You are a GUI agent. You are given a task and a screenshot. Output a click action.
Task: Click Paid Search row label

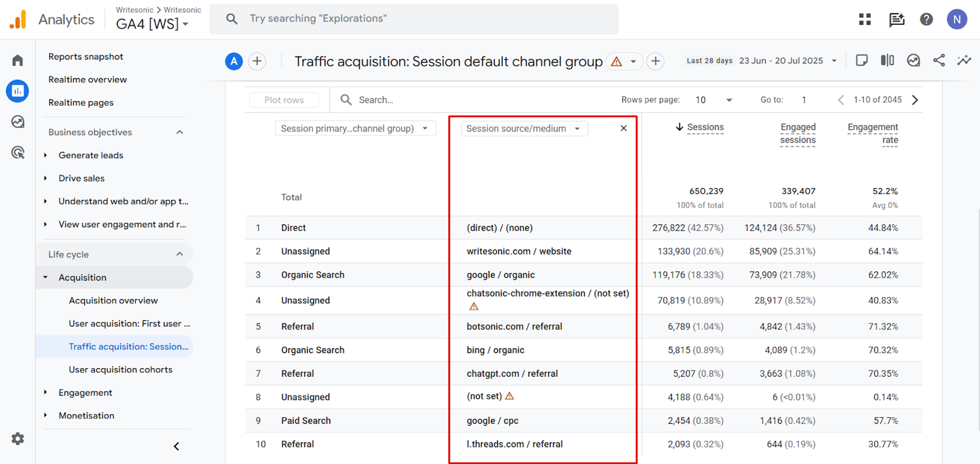click(306, 421)
